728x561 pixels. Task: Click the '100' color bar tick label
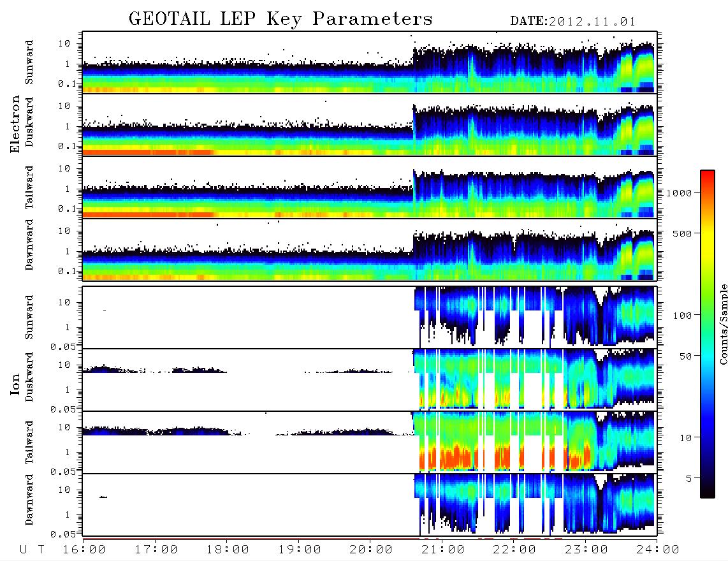coord(682,316)
